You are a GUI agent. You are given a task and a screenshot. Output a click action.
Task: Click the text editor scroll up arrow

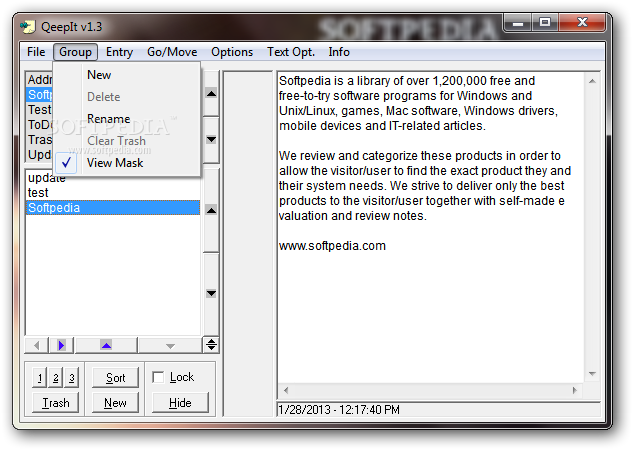592,82
